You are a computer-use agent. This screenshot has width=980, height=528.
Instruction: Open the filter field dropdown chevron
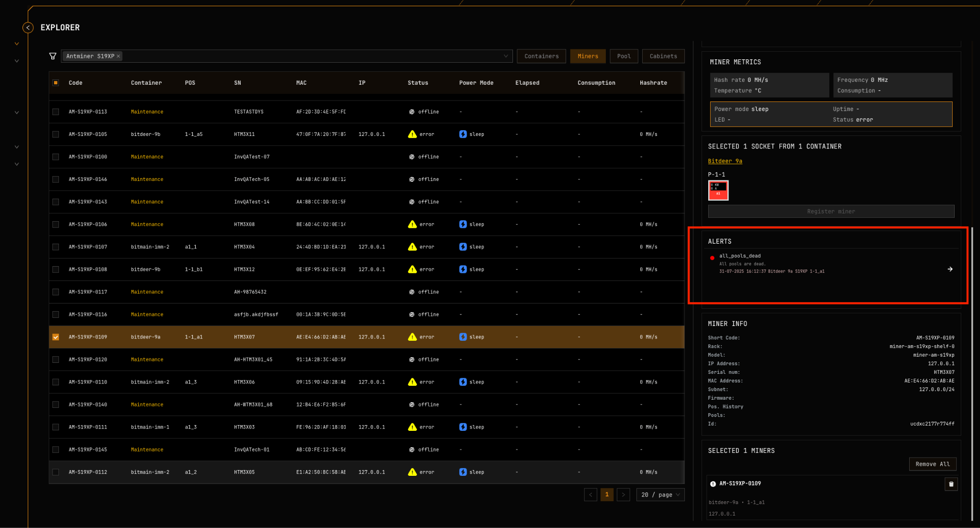point(506,56)
